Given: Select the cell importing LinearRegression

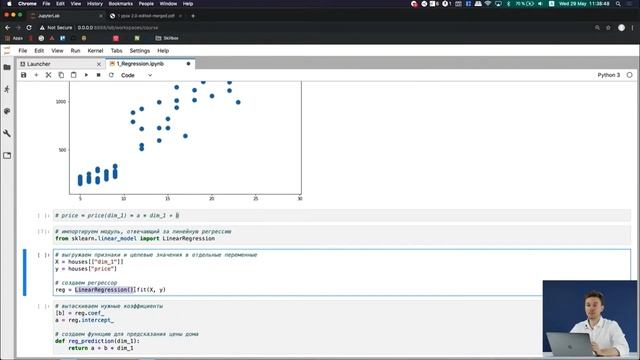Looking at the screenshot, I should [342, 235].
